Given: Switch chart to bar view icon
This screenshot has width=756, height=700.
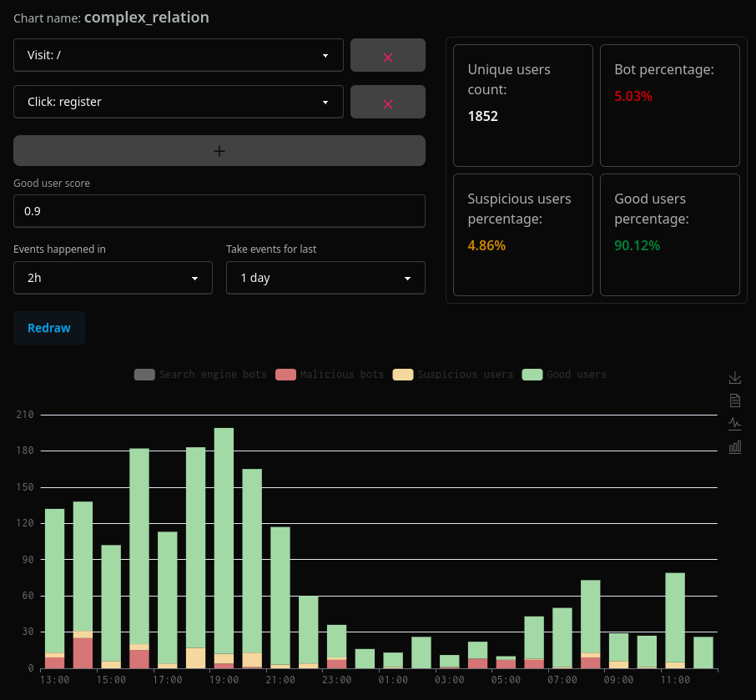Looking at the screenshot, I should coord(734,447).
